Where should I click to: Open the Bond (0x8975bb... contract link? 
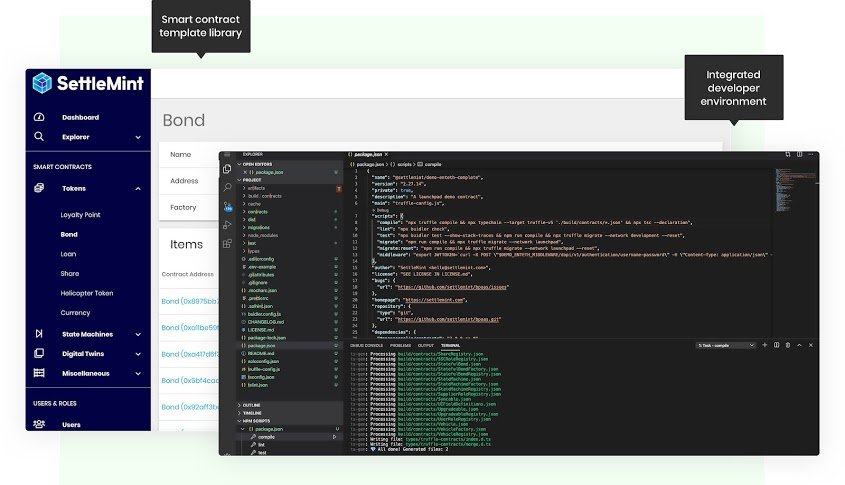190,301
